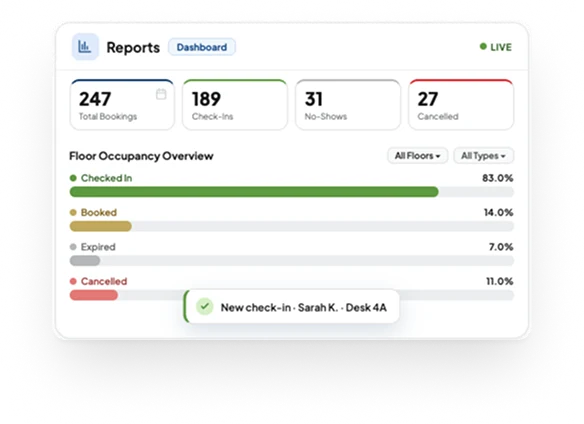Click the green checkmark icon in notification
The height and width of the screenshot is (424, 584).
point(204,307)
